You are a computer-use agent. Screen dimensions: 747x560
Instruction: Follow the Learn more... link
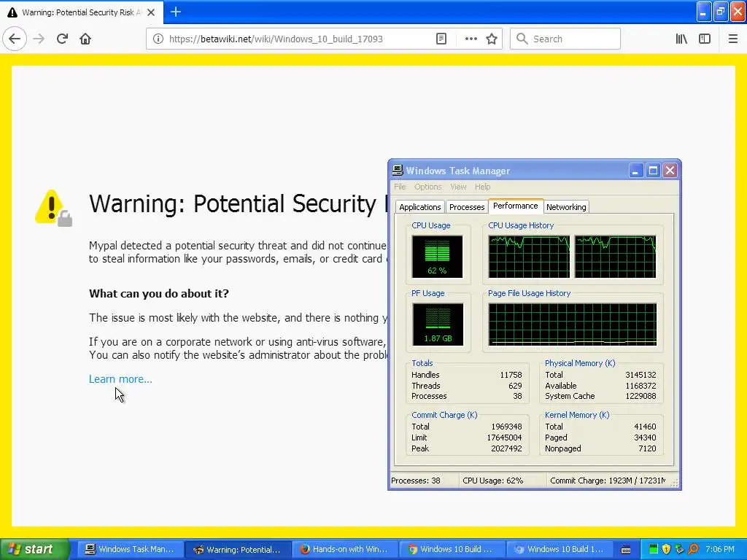120,379
